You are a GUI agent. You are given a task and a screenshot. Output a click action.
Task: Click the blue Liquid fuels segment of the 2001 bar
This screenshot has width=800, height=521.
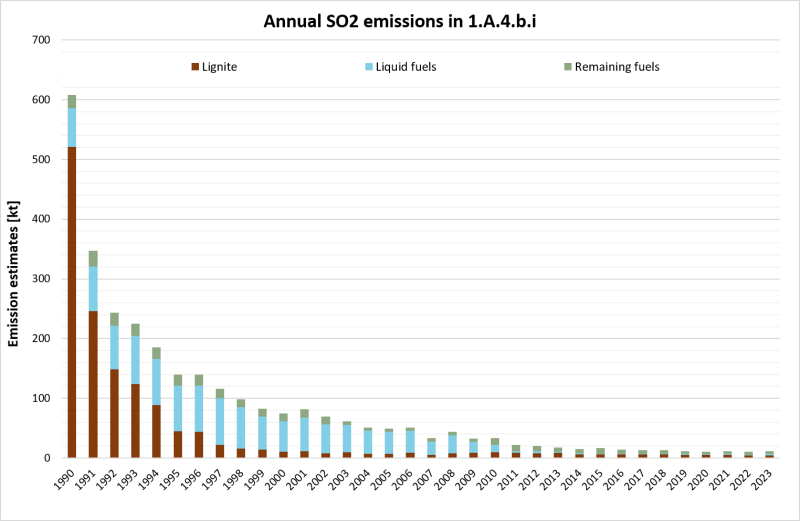(305, 435)
